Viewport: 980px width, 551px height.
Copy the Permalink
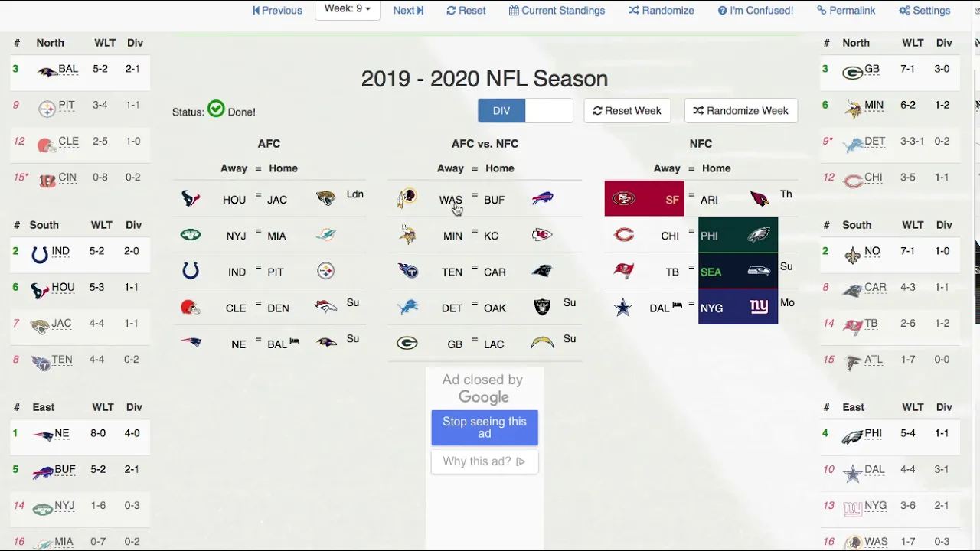(x=846, y=11)
